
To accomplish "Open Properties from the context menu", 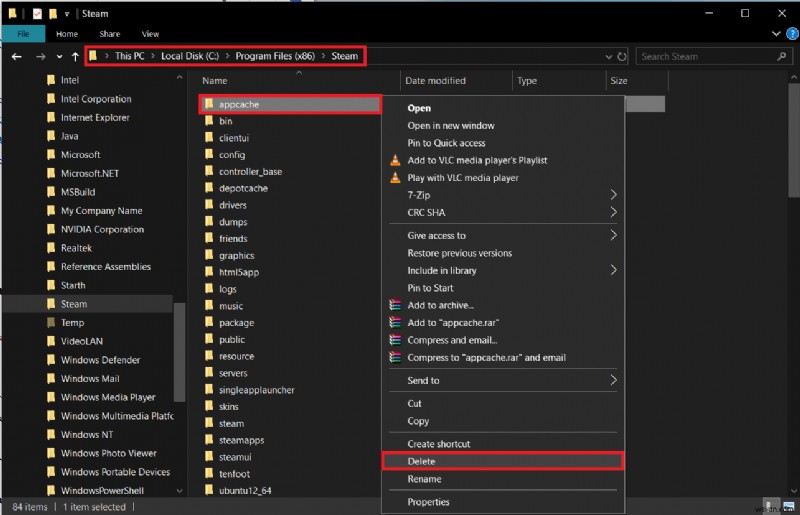I will point(503,502).
